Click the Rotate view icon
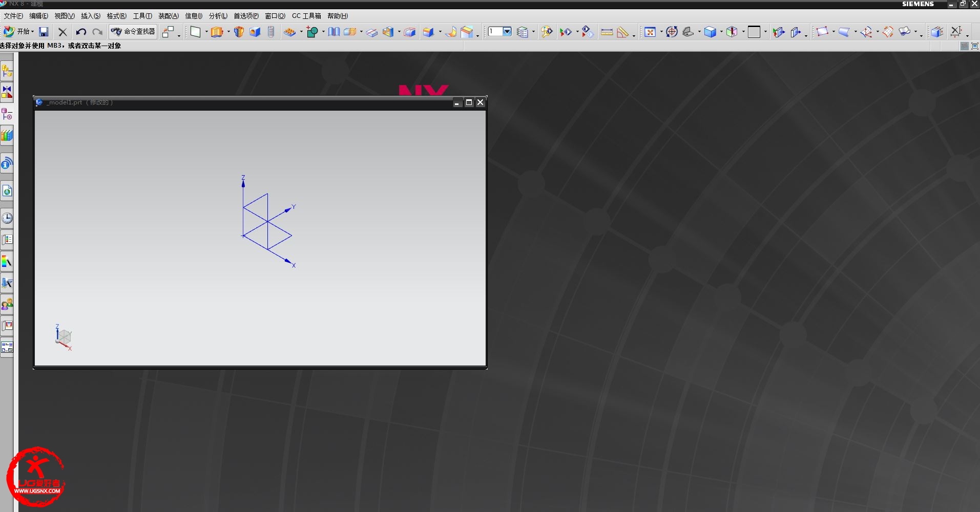Viewport: 980px width, 512px height. coord(672,32)
